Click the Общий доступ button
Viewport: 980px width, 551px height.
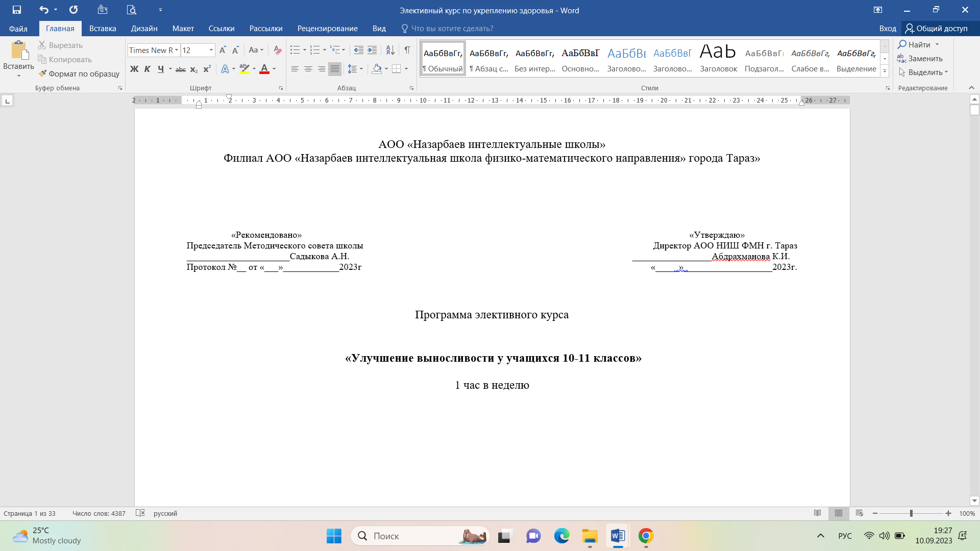937,29
